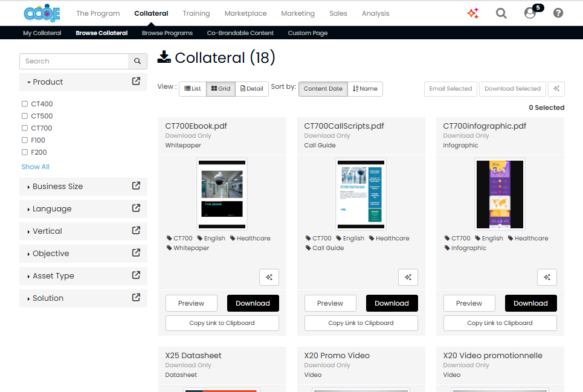Open user profile with 5 notifications badge
583x392 pixels.
[x=529, y=13]
